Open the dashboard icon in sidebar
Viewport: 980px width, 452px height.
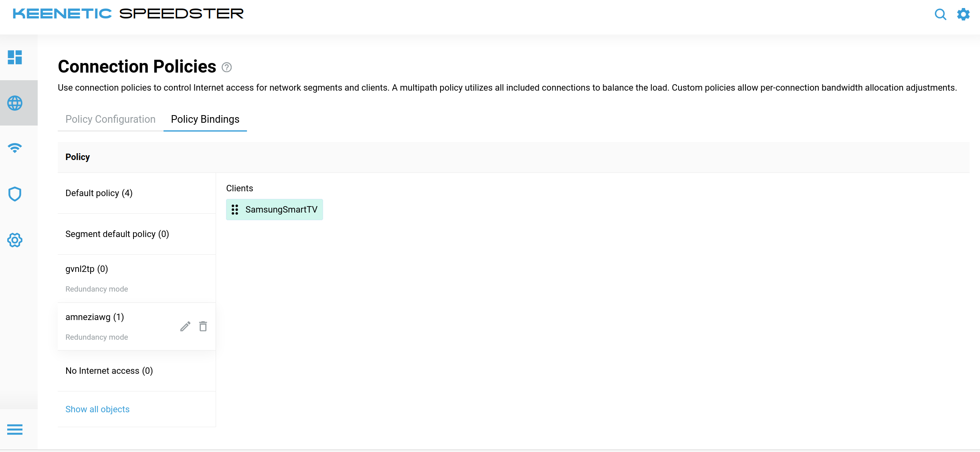[x=15, y=57]
